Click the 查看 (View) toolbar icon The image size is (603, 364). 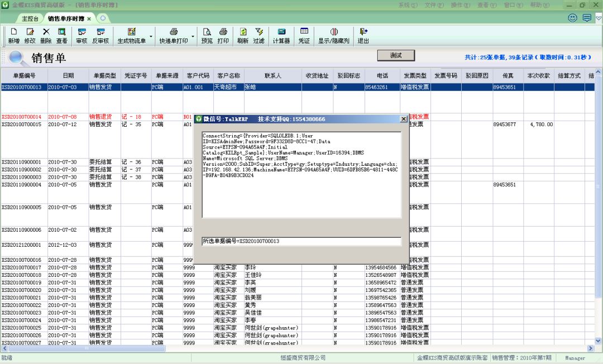61,36
